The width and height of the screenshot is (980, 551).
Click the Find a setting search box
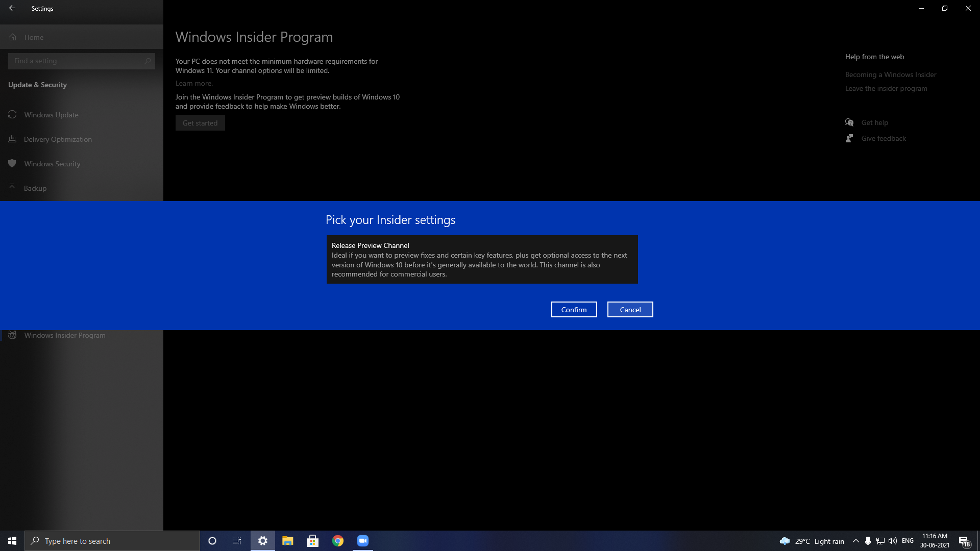click(x=82, y=61)
